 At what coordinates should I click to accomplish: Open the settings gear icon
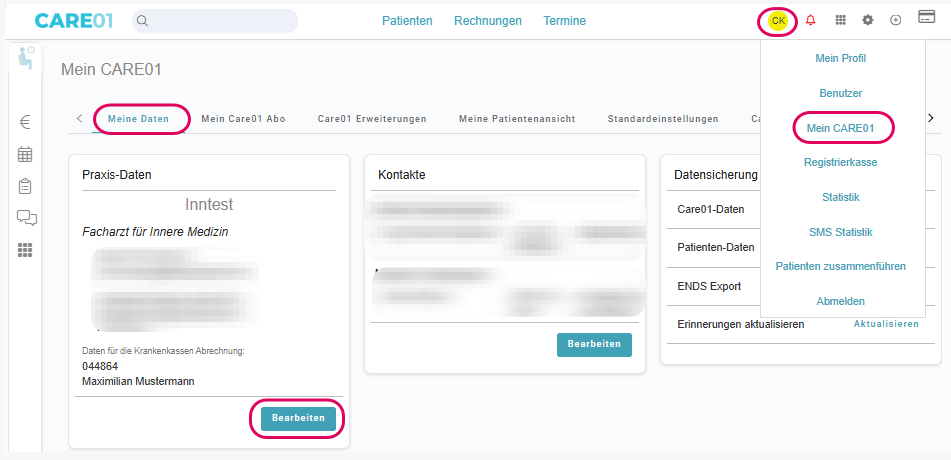pos(868,21)
